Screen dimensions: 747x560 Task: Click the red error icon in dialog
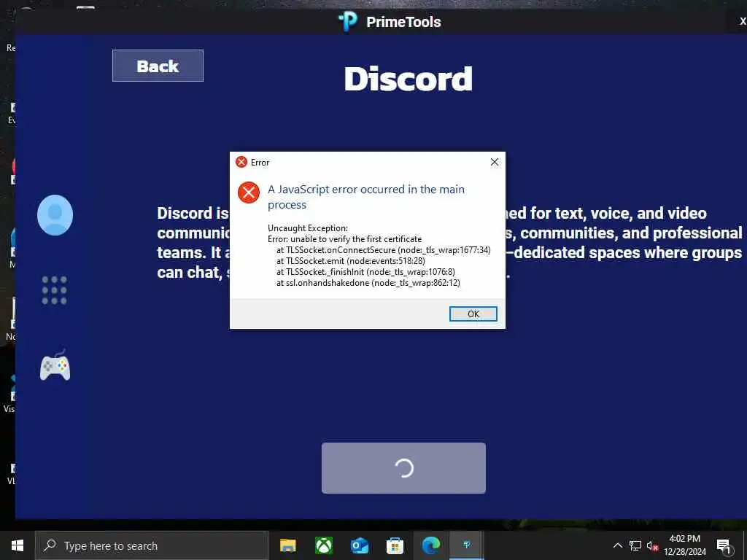pyautogui.click(x=249, y=192)
